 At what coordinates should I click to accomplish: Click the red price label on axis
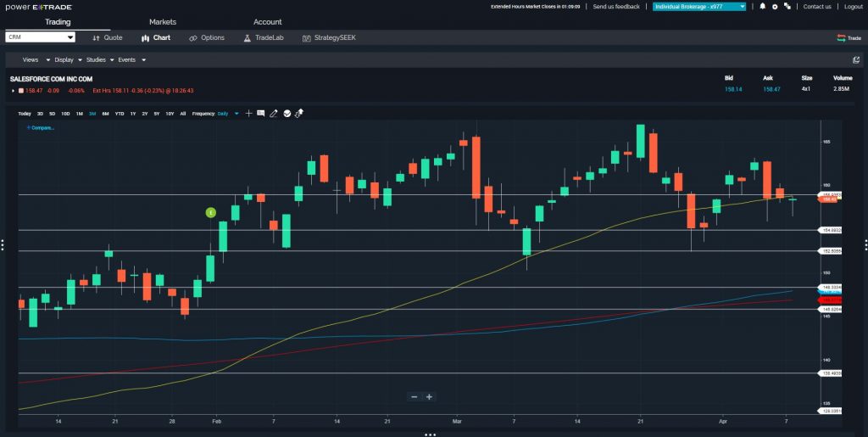click(x=831, y=300)
